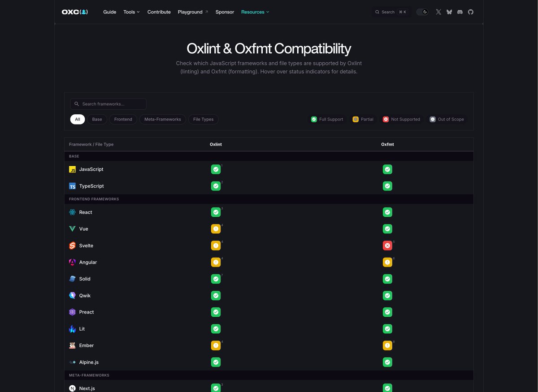Image resolution: width=538 pixels, height=392 pixels.
Task: Click the Preact Oxlint status badge
Action: [216, 312]
